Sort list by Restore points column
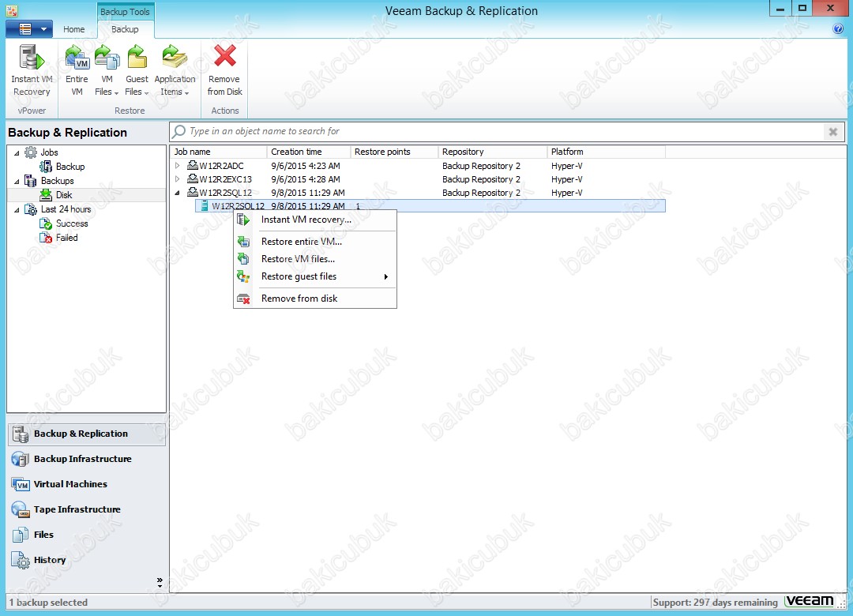 [x=394, y=152]
